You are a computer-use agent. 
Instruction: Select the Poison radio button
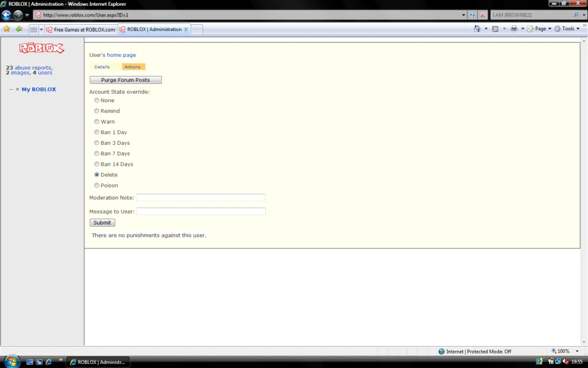(96, 185)
